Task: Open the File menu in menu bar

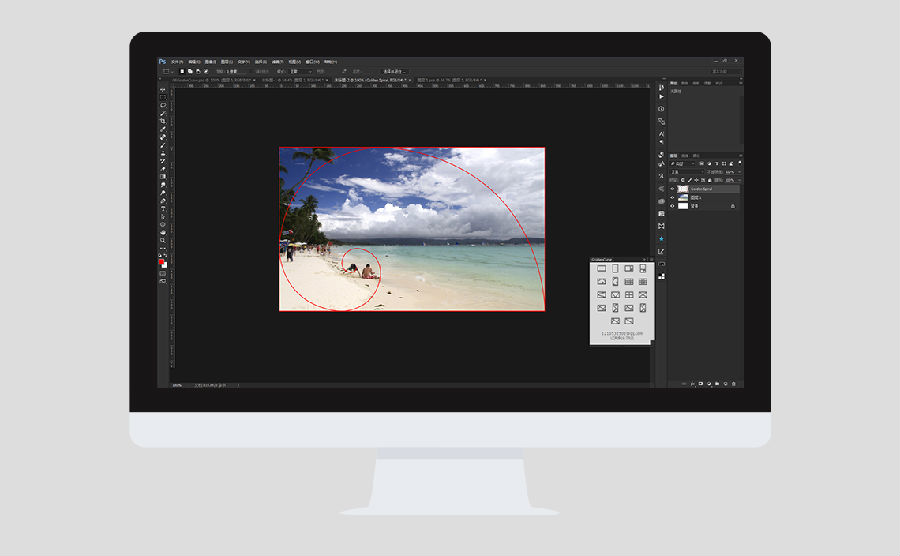Action: pyautogui.click(x=177, y=61)
